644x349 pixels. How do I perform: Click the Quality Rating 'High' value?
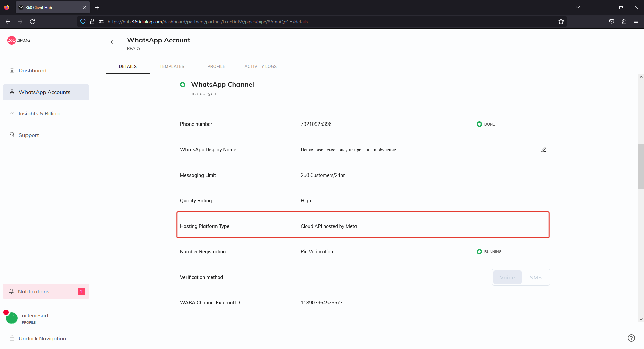pyautogui.click(x=306, y=201)
